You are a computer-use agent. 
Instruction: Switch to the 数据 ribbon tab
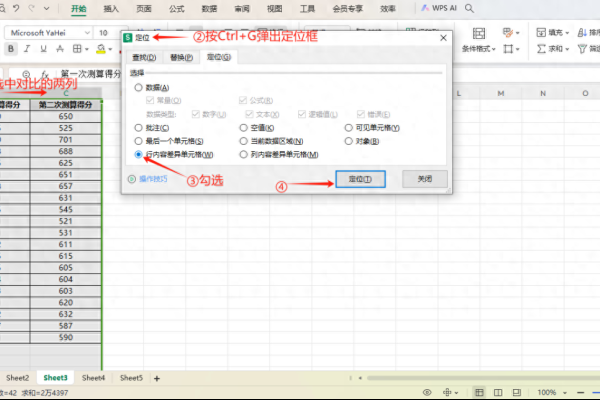[x=209, y=8]
